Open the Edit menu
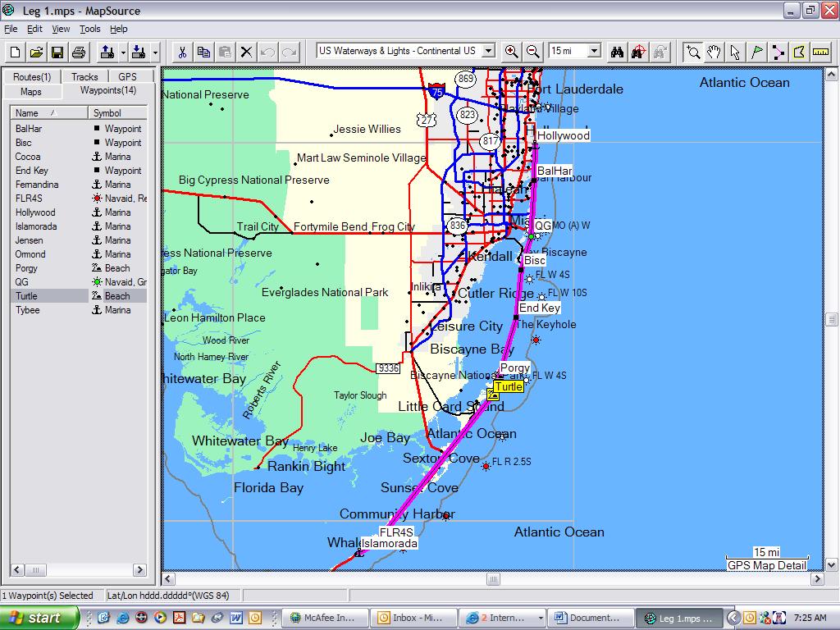Screen dimensions: 840x630 pyautogui.click(x=34, y=29)
